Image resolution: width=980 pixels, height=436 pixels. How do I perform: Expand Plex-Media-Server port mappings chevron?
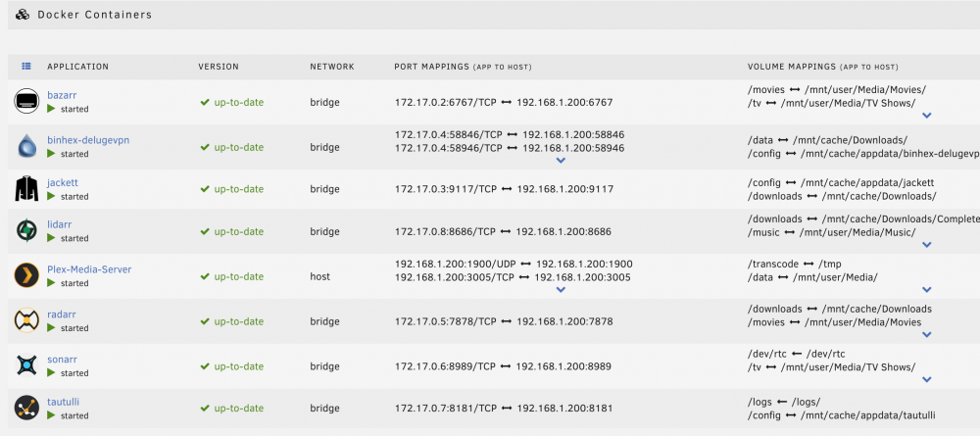point(561,290)
